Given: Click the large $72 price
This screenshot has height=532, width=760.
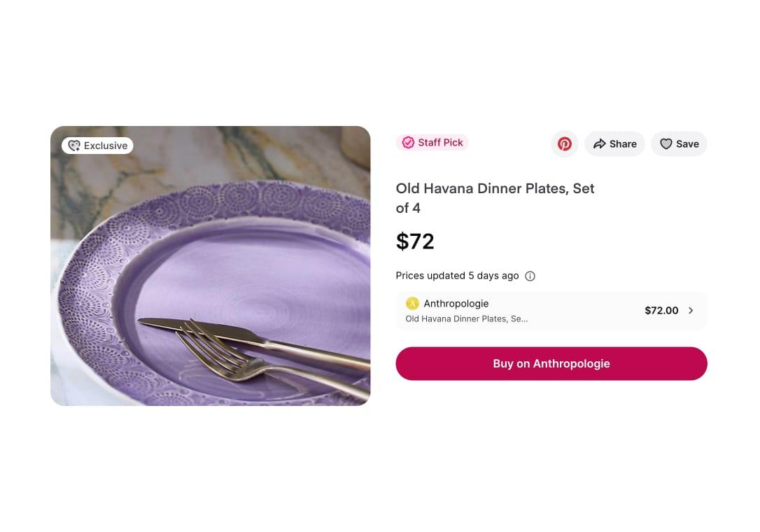Looking at the screenshot, I should (x=415, y=241).
